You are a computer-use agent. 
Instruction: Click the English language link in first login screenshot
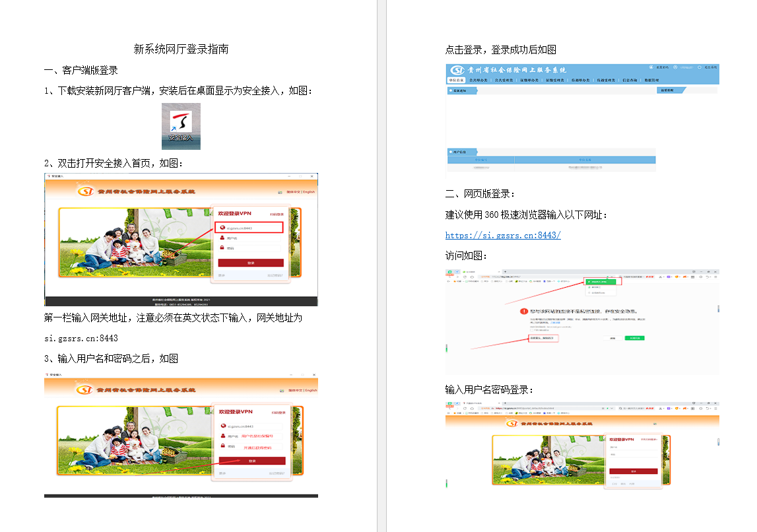coord(309,192)
